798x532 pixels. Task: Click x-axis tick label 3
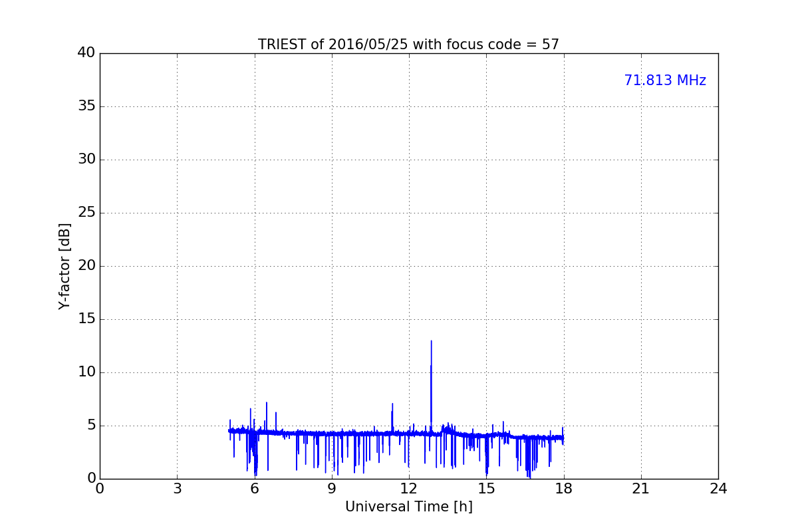177,489
